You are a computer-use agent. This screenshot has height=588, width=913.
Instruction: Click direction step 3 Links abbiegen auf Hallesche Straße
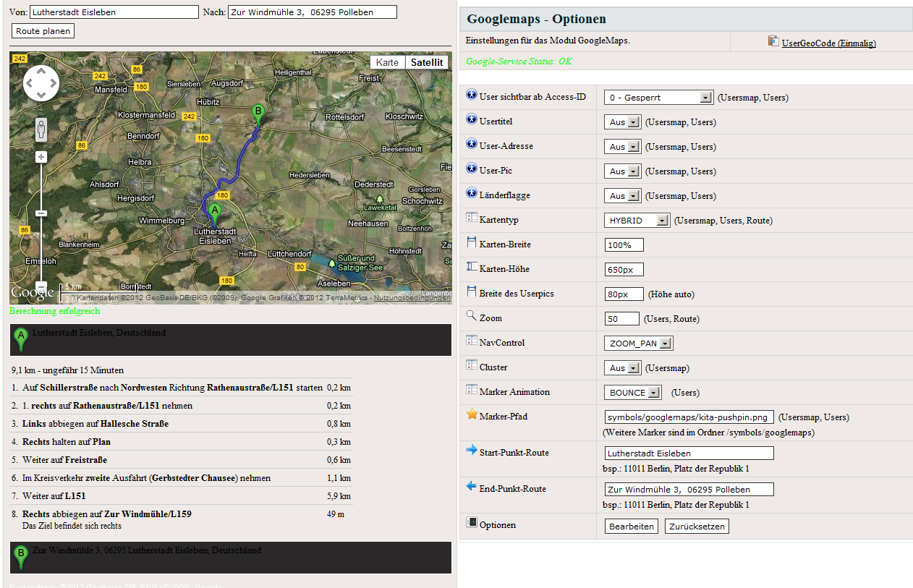pyautogui.click(x=182, y=424)
